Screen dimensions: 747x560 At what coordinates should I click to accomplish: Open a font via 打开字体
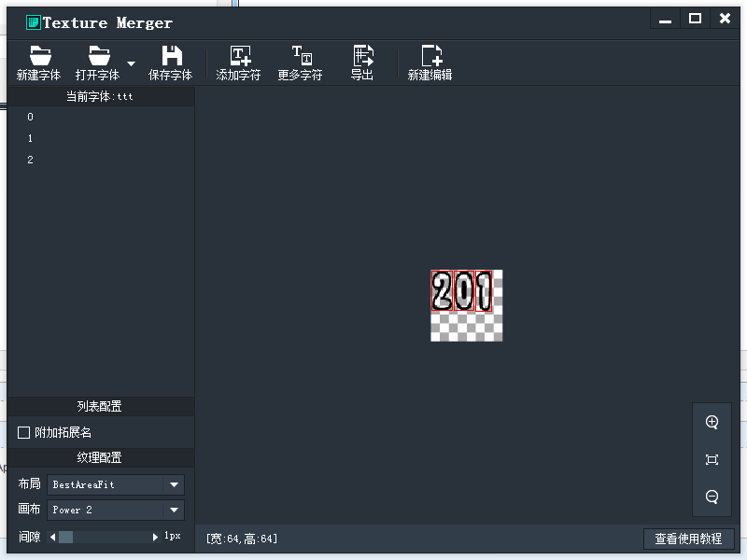(x=98, y=63)
